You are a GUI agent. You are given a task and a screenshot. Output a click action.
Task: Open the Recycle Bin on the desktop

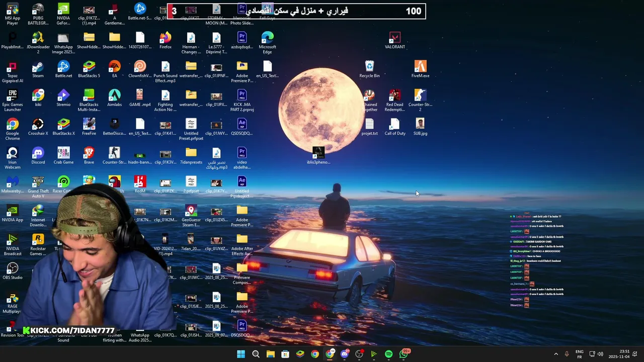pos(370,69)
